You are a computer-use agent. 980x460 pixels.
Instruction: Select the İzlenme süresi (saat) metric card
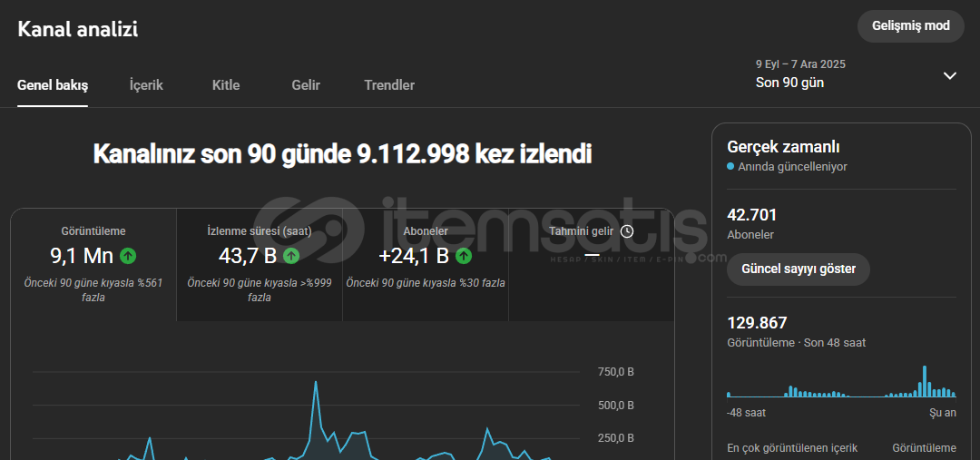[x=260, y=265]
